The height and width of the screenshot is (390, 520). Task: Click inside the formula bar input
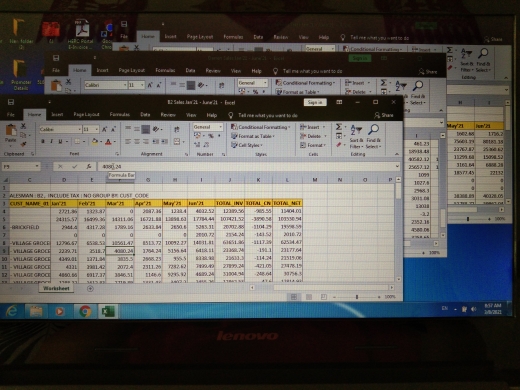tap(247, 166)
